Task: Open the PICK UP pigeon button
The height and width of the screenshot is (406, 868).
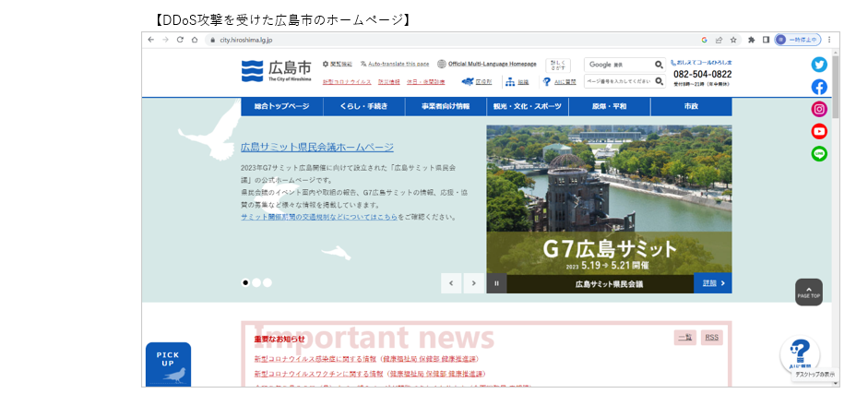Action: [168, 364]
